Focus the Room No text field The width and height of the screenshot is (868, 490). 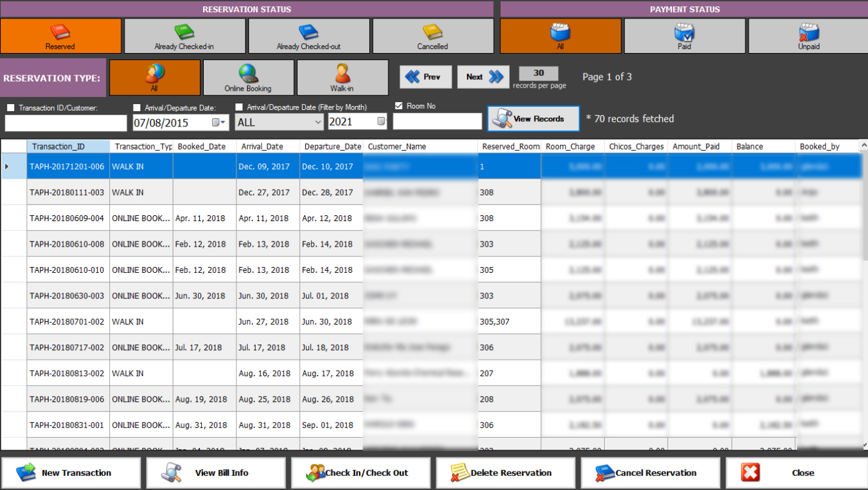(438, 121)
